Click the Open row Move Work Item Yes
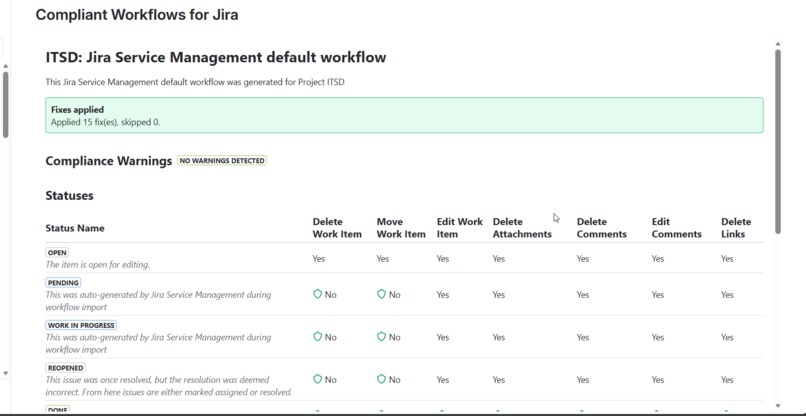Screen dimensions: 806x416 [383, 259]
